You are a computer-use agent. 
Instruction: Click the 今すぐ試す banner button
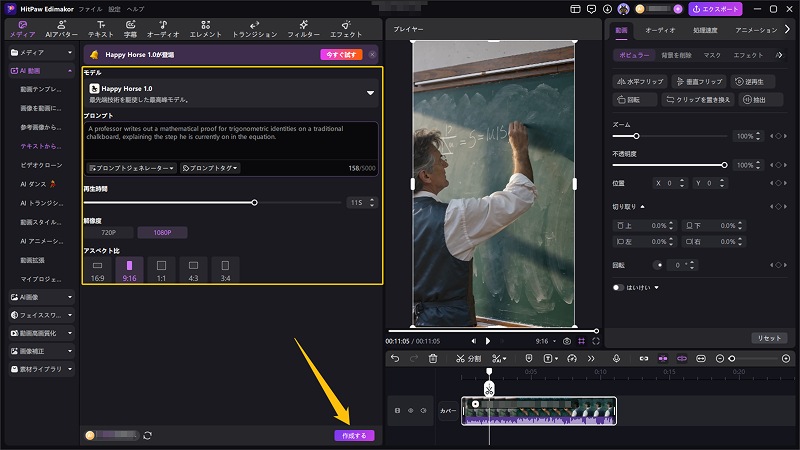click(x=341, y=55)
